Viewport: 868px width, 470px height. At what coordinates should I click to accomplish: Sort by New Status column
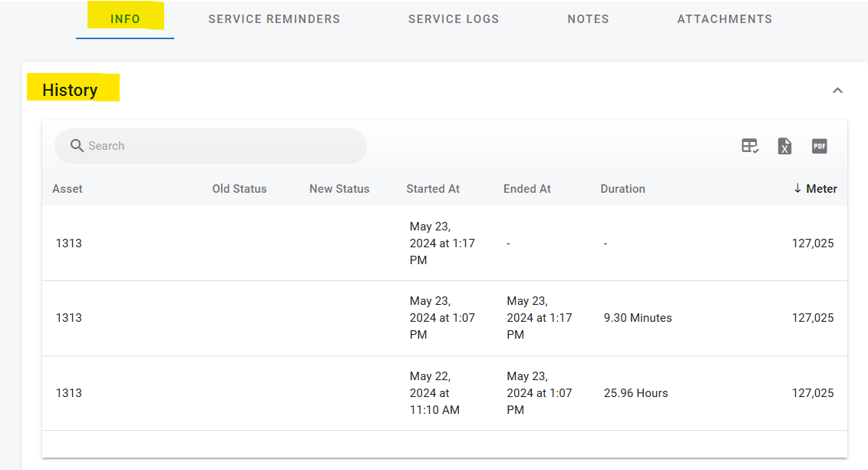pyautogui.click(x=339, y=189)
